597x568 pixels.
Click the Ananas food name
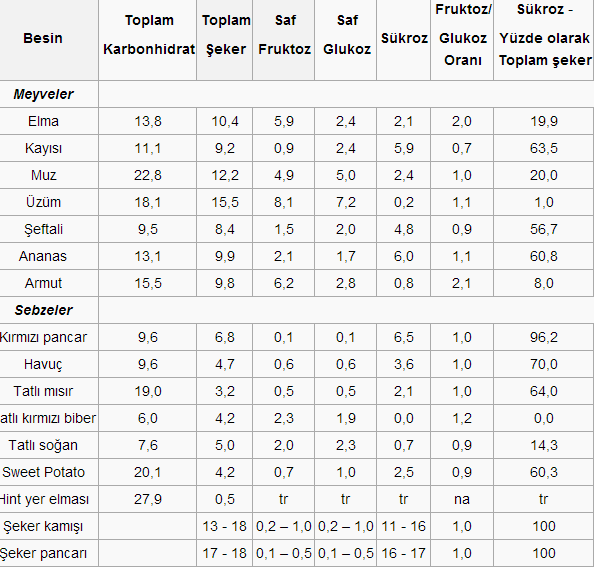[x=43, y=256]
